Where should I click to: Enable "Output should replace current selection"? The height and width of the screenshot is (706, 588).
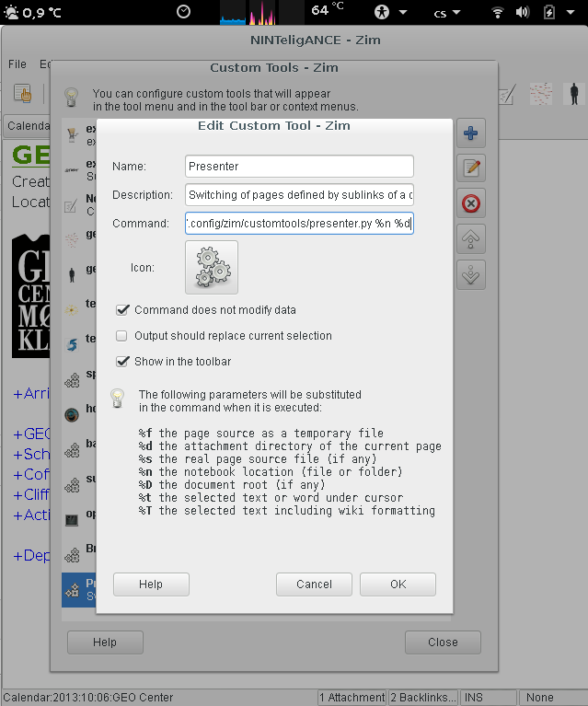click(122, 336)
